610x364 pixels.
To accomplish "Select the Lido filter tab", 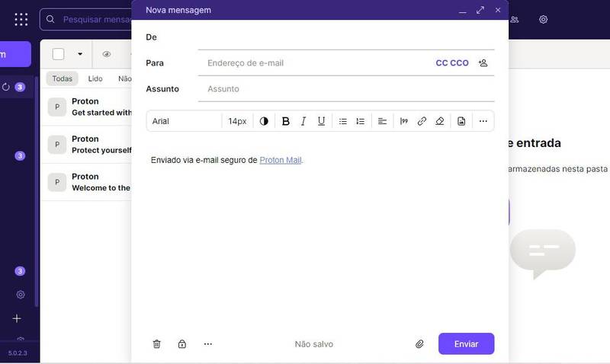I will click(x=95, y=78).
